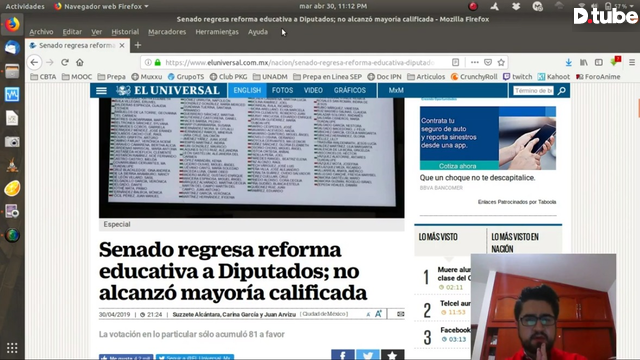Screen dimensions: 640x360
Task: Open the Muxxu bookmark
Action: [x=147, y=77]
